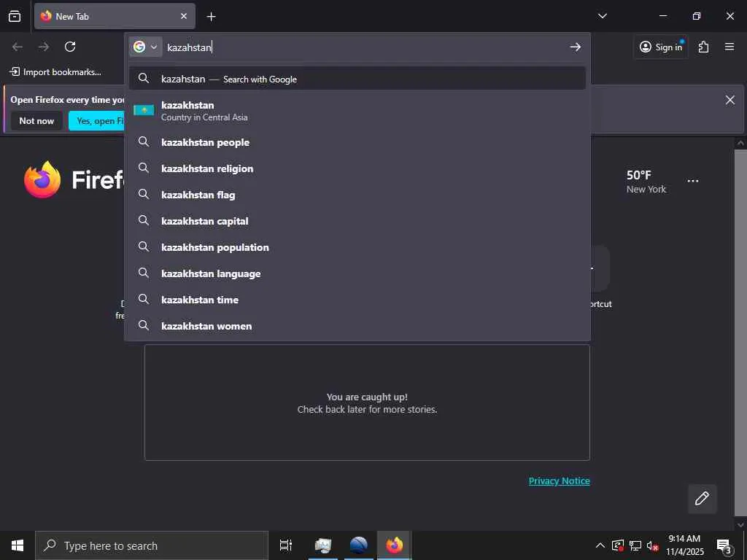Screen dimensions: 747x560
Task: Open the notification center with 3 alerts
Action: point(724,545)
